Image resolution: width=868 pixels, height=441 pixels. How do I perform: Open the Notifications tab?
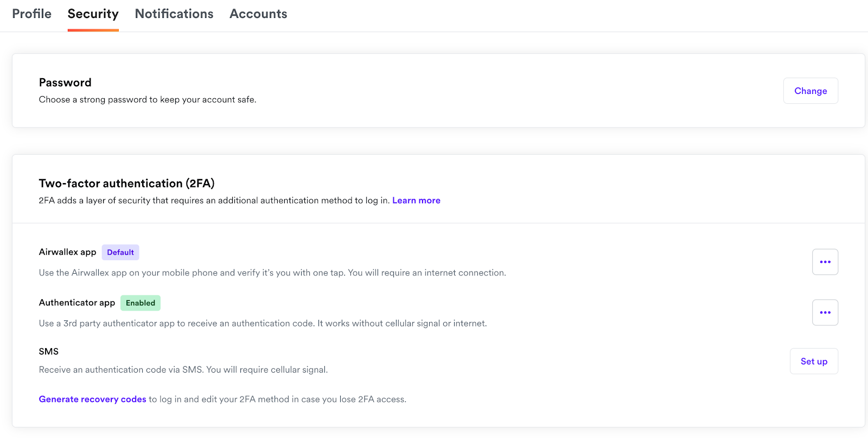tap(174, 14)
